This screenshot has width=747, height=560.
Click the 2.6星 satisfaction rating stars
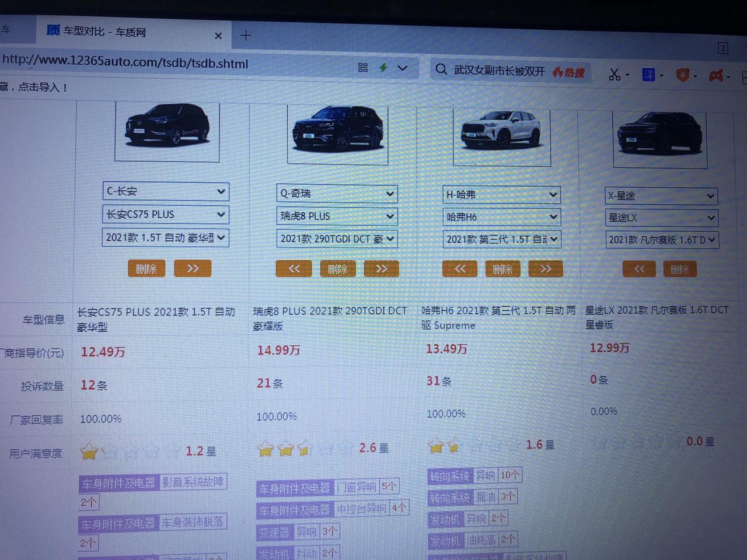[x=305, y=449]
